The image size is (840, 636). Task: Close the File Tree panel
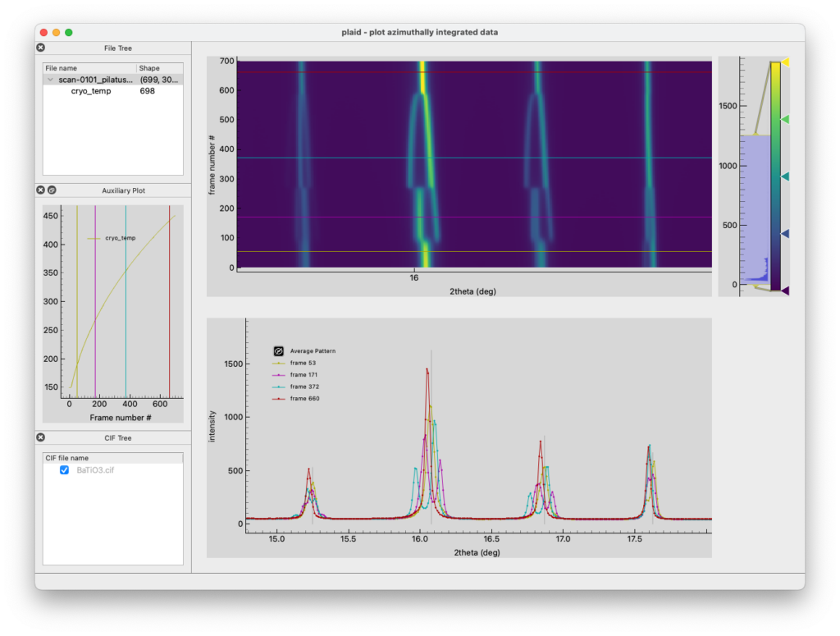(41, 48)
